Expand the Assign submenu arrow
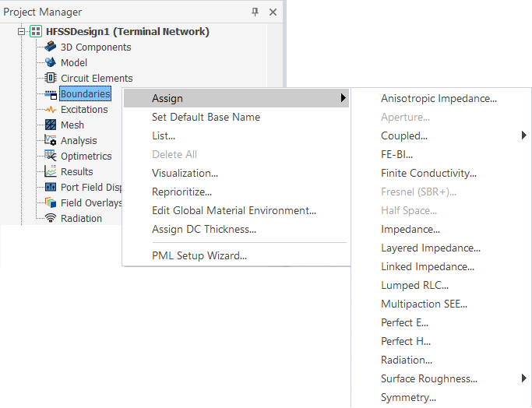Screen dimensions: 532x408 343,98
